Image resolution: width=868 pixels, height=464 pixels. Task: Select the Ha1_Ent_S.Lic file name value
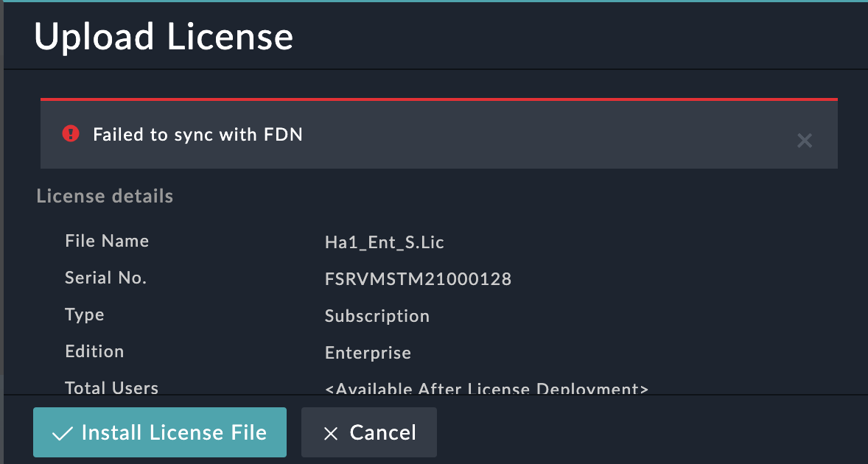point(384,242)
